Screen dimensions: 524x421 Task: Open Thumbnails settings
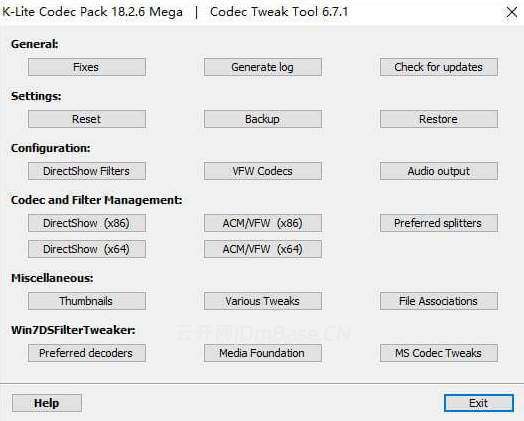tap(87, 301)
